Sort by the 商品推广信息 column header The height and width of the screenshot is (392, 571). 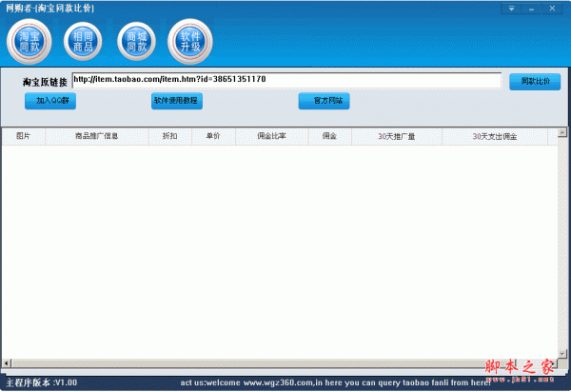[x=97, y=136]
